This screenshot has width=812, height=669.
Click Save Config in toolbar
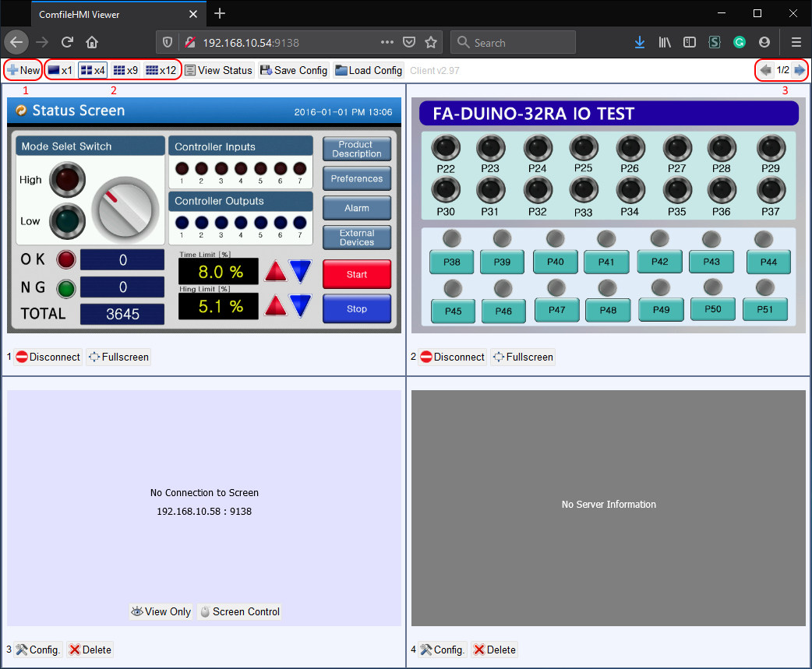pyautogui.click(x=293, y=70)
